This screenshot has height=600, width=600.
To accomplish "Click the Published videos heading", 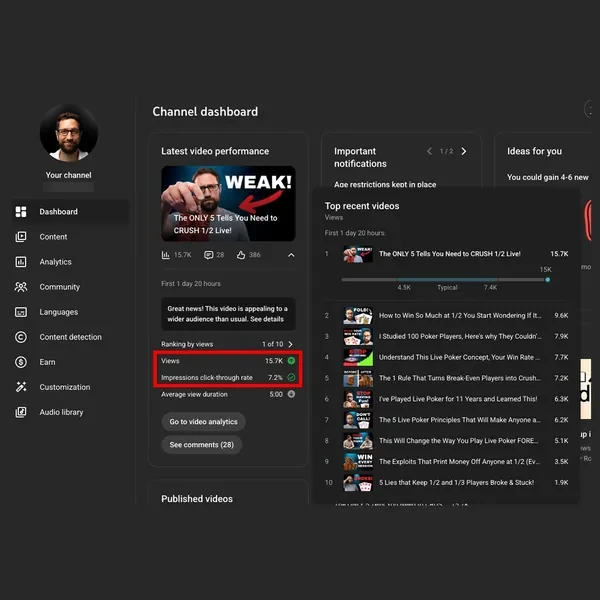I will pos(197,499).
